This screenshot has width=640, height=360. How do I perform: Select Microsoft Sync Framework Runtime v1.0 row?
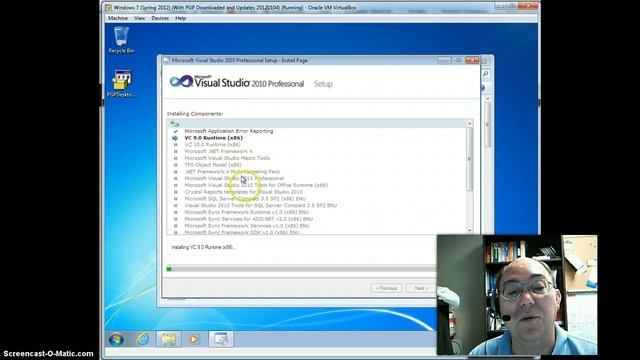pos(247,212)
